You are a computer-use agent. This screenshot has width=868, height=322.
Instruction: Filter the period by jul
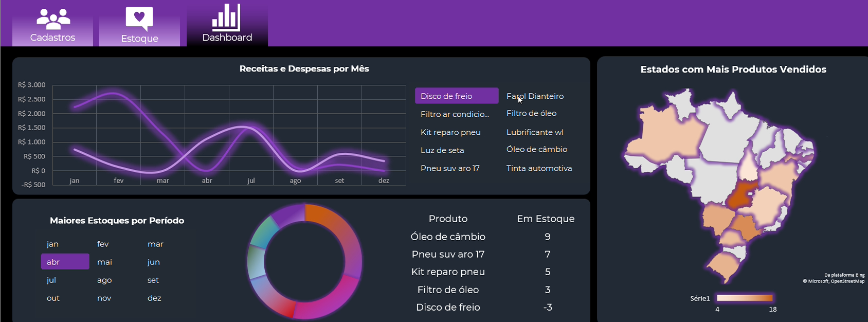(x=51, y=280)
